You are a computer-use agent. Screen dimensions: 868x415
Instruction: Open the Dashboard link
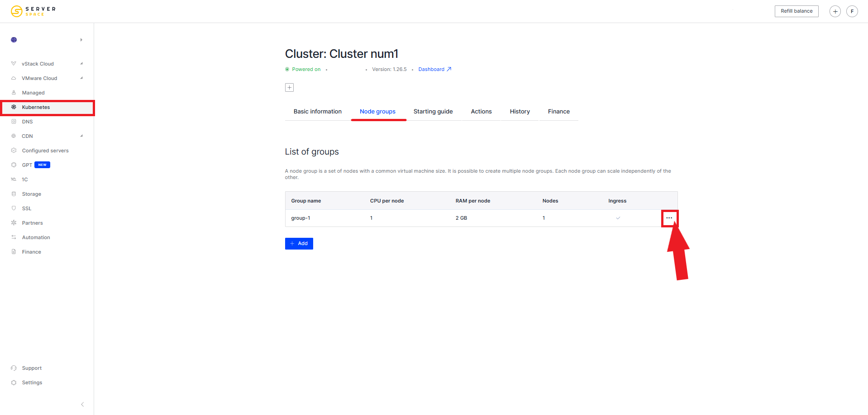tap(435, 69)
